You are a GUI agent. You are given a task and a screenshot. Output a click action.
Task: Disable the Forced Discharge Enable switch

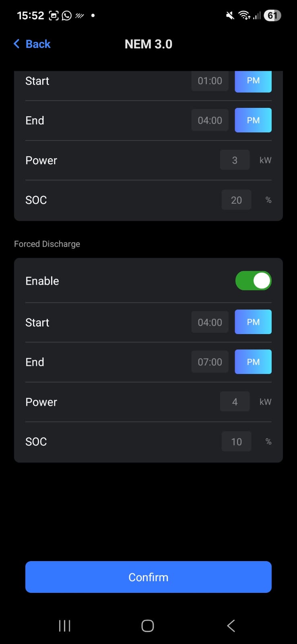click(253, 281)
